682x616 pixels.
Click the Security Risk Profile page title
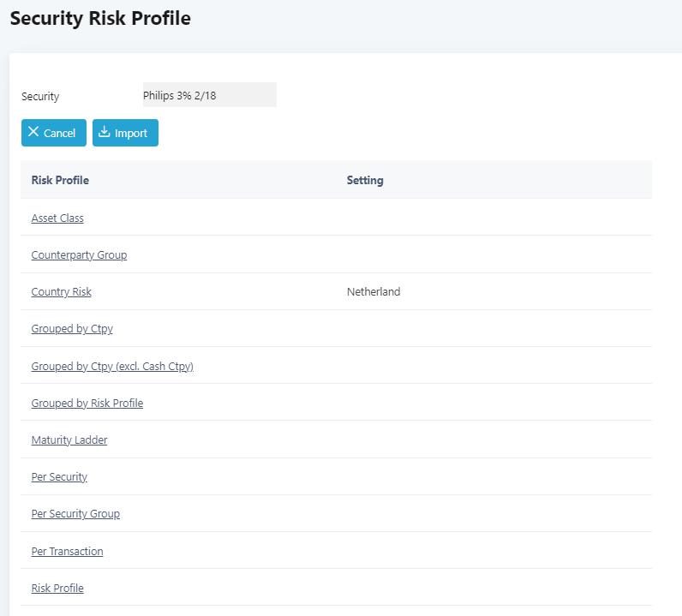point(100,18)
